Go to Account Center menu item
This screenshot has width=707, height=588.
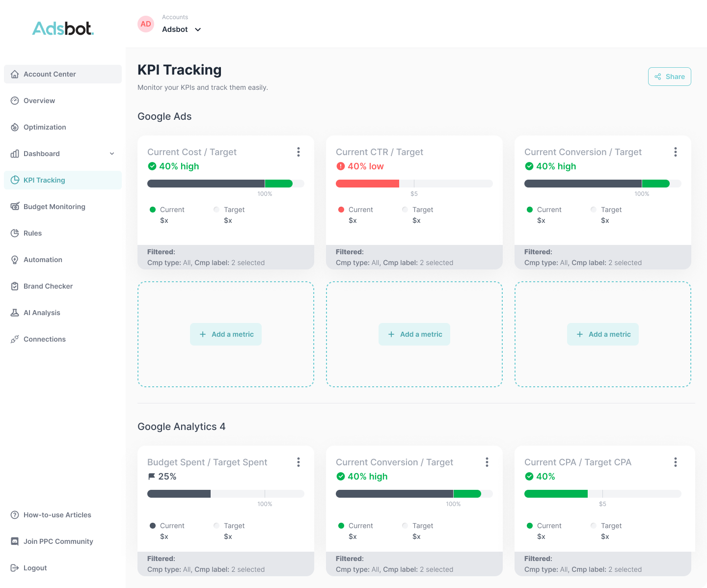[x=50, y=74]
